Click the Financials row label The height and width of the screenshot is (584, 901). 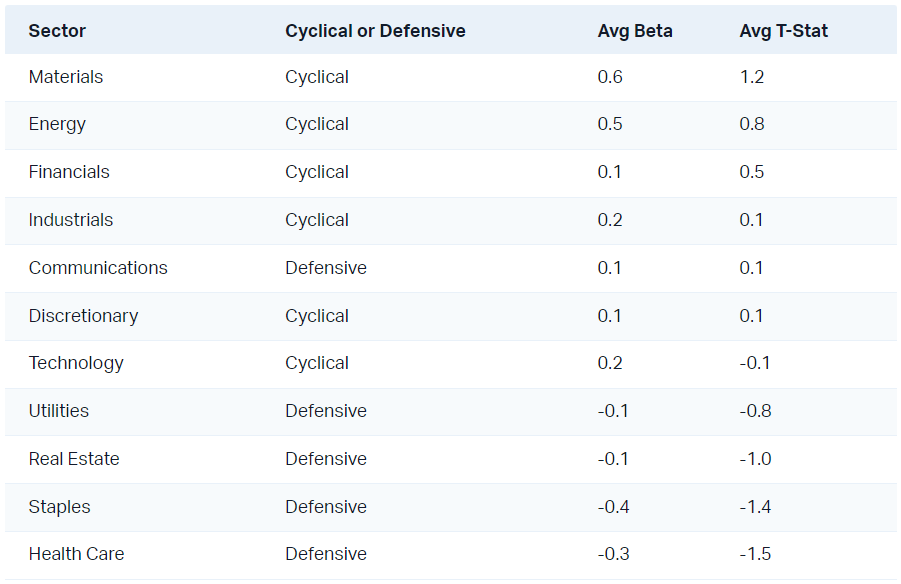[x=69, y=172]
